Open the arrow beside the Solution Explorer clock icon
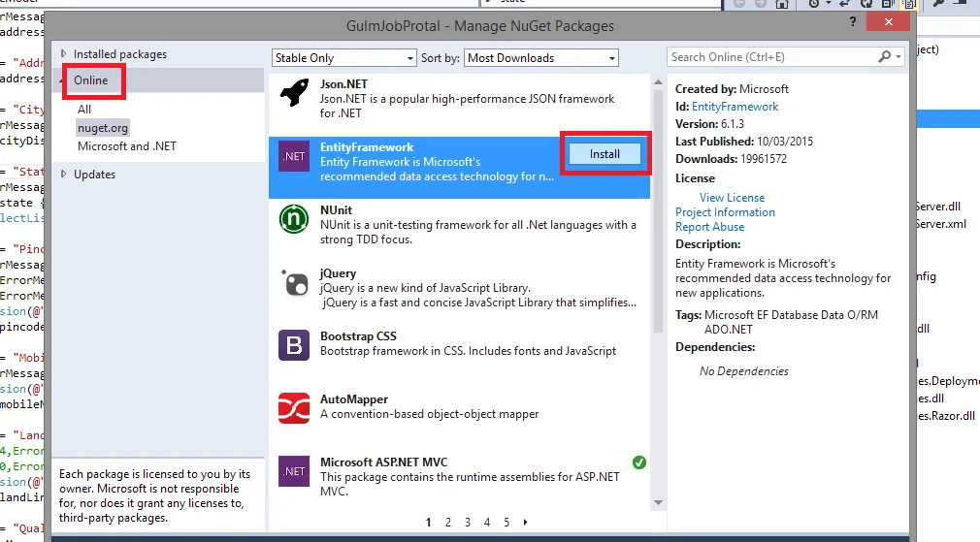This screenshot has height=542, width=980. (x=828, y=4)
